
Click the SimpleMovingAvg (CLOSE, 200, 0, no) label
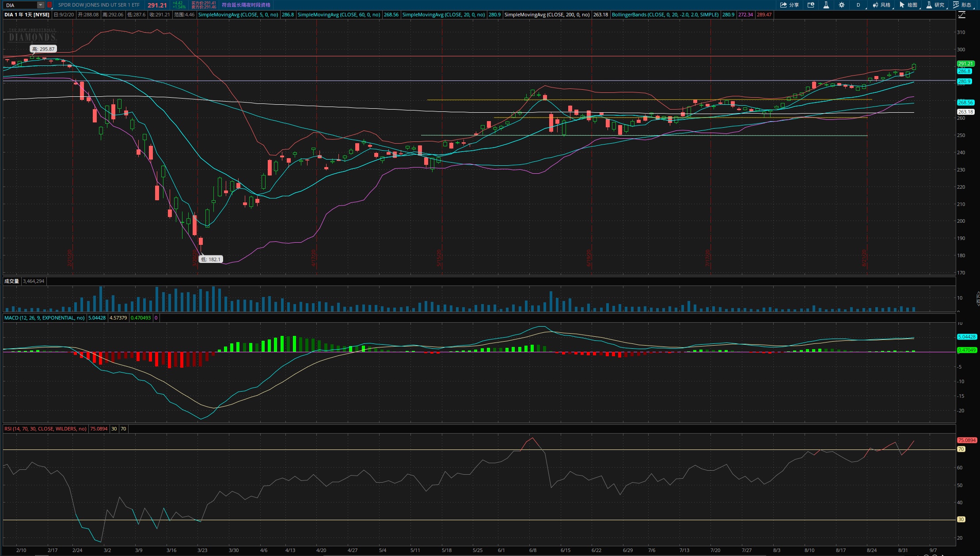(547, 15)
